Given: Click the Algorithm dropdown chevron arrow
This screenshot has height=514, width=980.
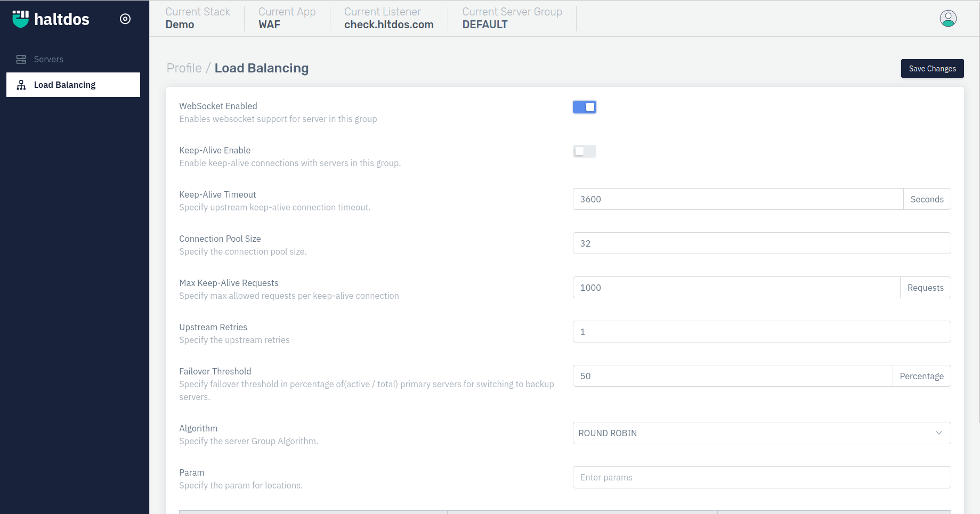Looking at the screenshot, I should tap(939, 433).
